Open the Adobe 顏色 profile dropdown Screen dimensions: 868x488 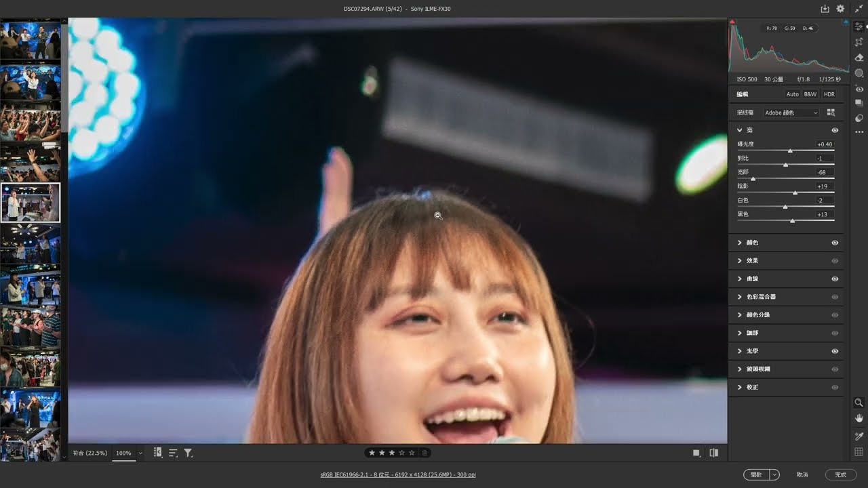point(791,113)
